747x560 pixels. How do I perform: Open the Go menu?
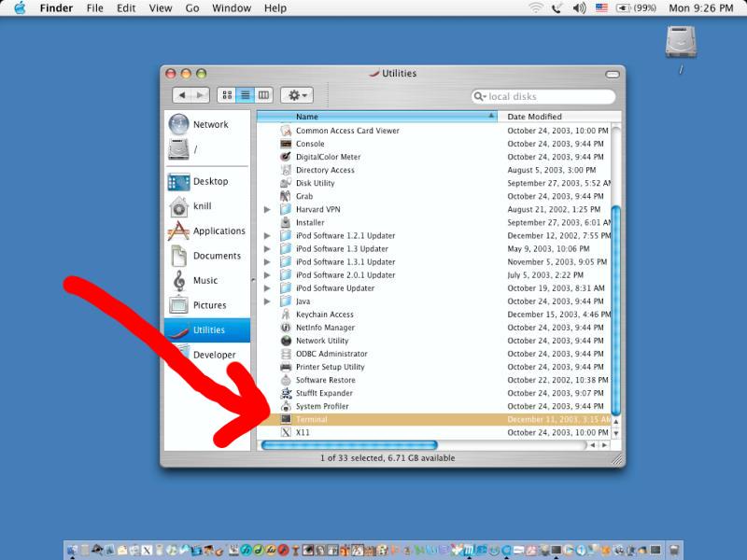point(192,8)
